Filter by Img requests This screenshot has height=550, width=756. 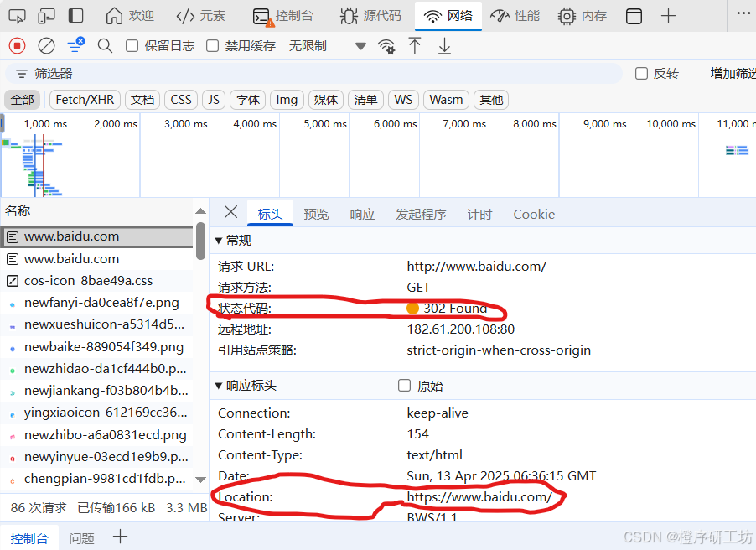coord(287,100)
